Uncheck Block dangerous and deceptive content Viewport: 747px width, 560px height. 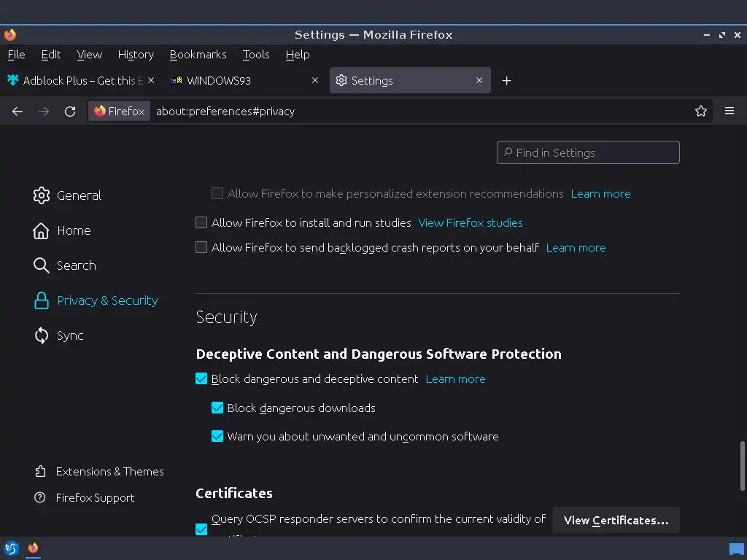click(201, 379)
